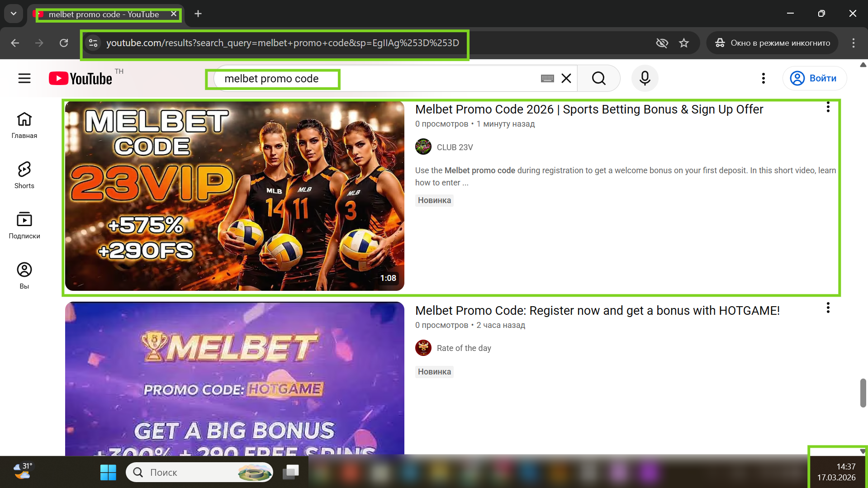The height and width of the screenshot is (488, 868).
Task: Open Chrome three-dot menu
Action: coord(854,43)
